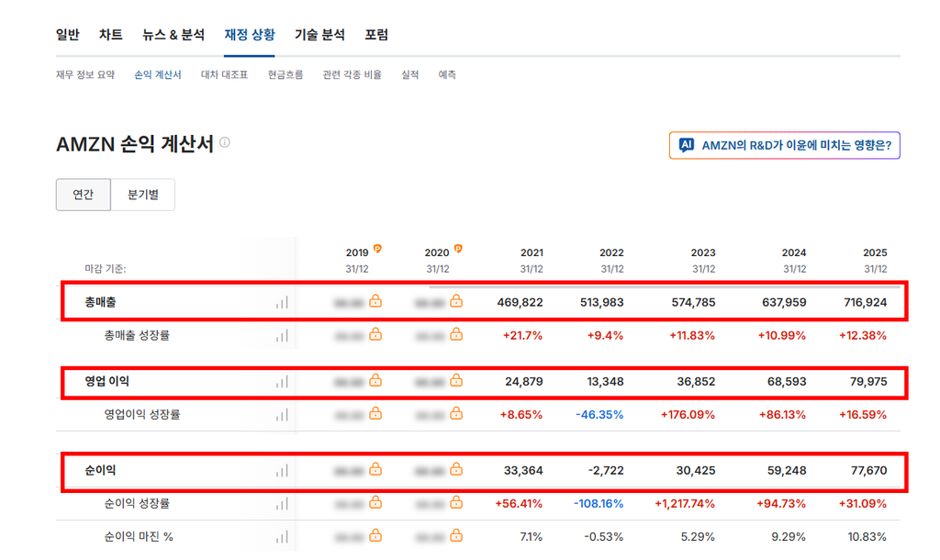Click 2020 lock icon in 순이익 row
The image size is (940, 560).
click(x=456, y=469)
